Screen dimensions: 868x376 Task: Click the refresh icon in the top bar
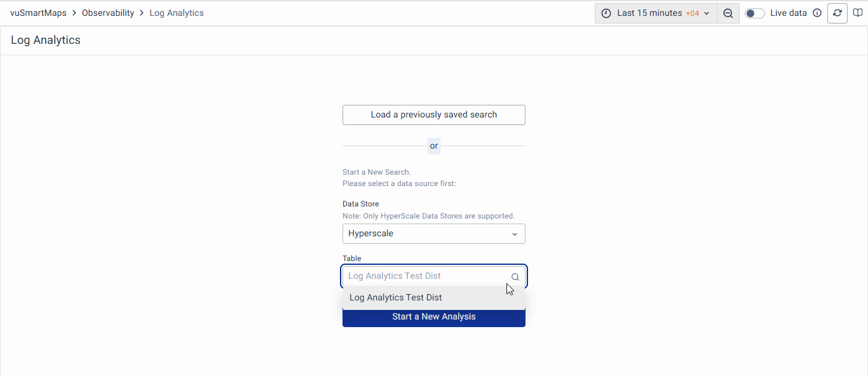tap(837, 13)
